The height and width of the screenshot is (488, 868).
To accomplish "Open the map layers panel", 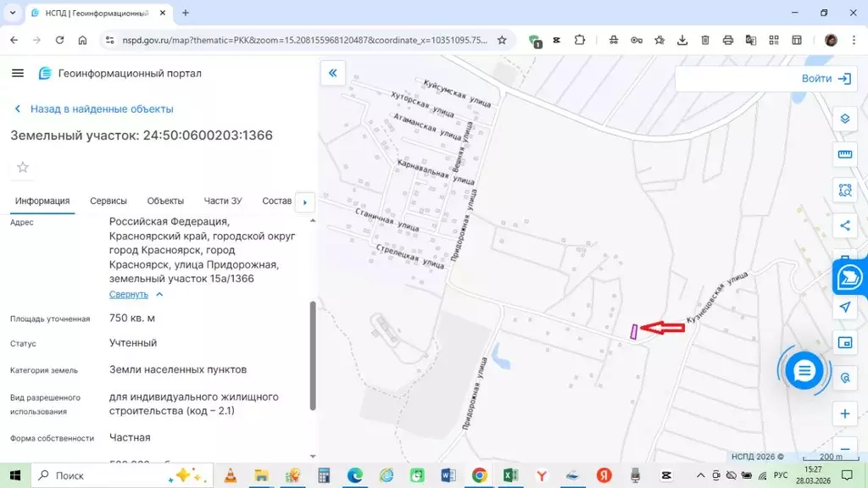I will click(844, 119).
